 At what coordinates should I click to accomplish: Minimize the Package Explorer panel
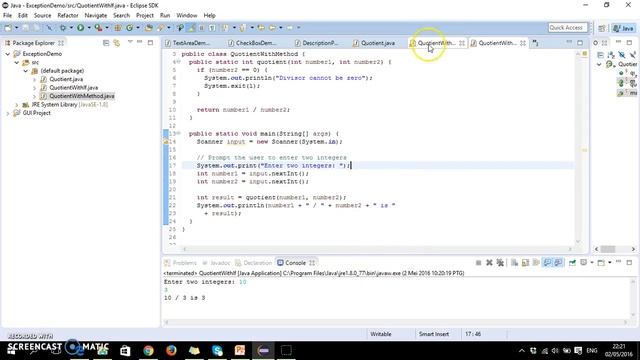140,42
